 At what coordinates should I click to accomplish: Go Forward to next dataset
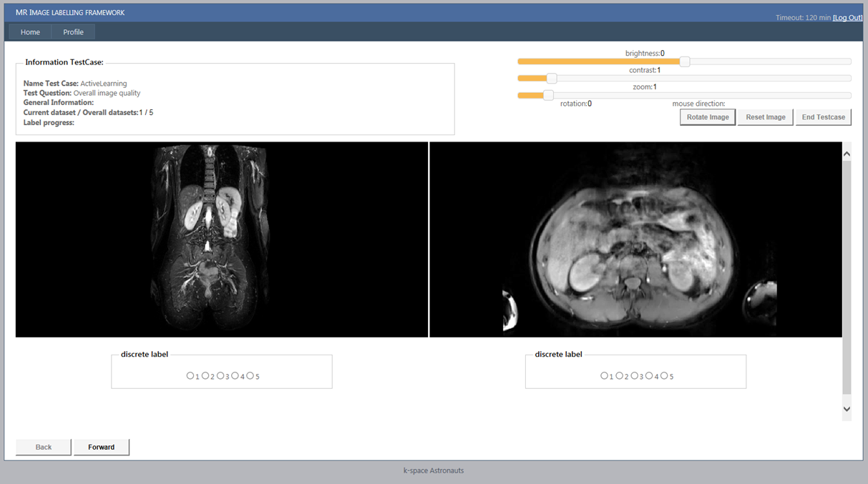[102, 447]
